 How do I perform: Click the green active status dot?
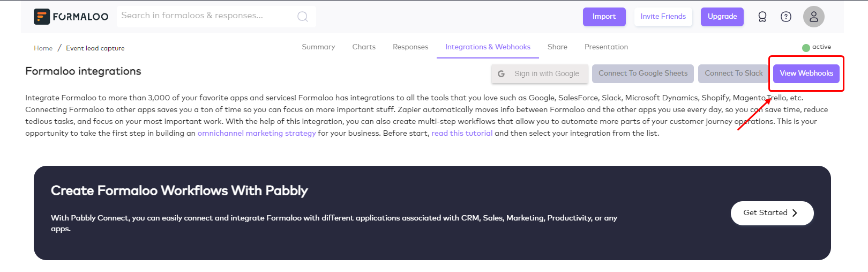806,48
